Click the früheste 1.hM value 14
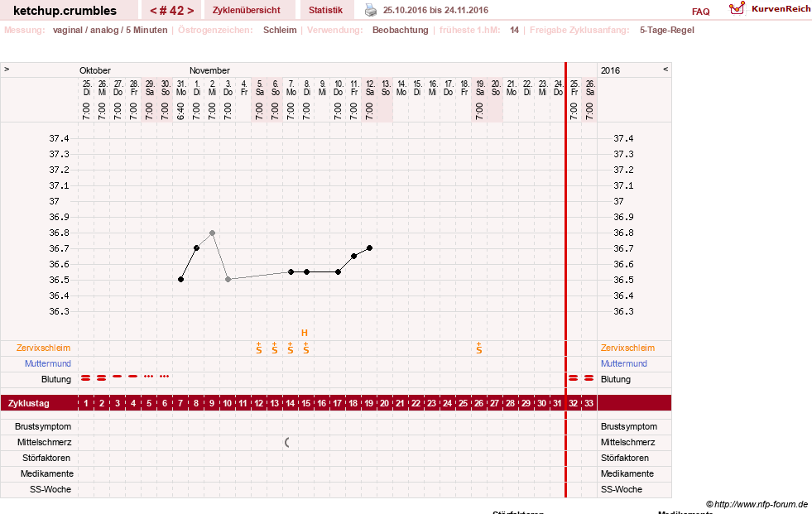Image resolution: width=812 pixels, height=514 pixels. tap(514, 30)
